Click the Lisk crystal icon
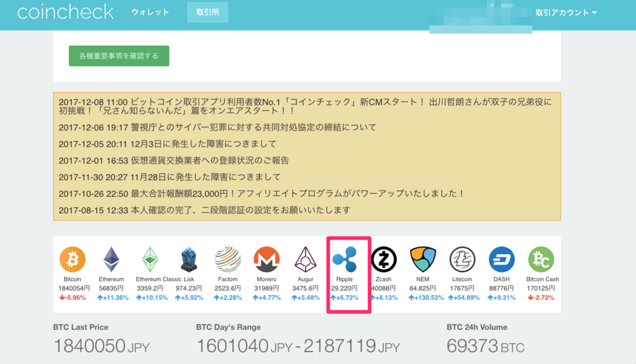Image resolution: width=636 pixels, height=364 pixels. coord(189,260)
